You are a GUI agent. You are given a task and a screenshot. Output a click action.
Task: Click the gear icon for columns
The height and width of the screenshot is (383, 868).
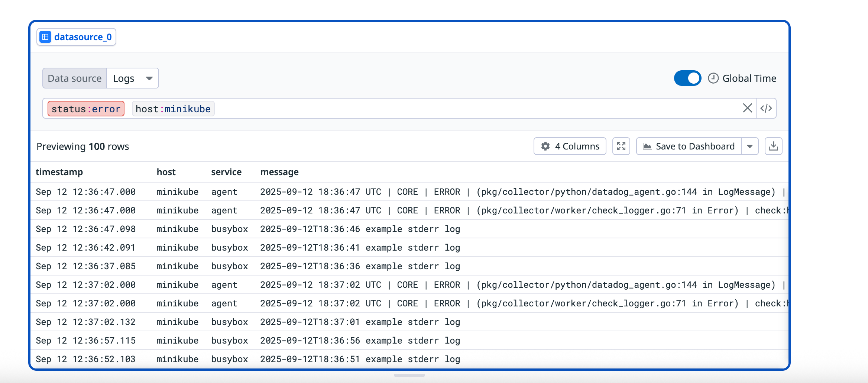click(x=545, y=146)
